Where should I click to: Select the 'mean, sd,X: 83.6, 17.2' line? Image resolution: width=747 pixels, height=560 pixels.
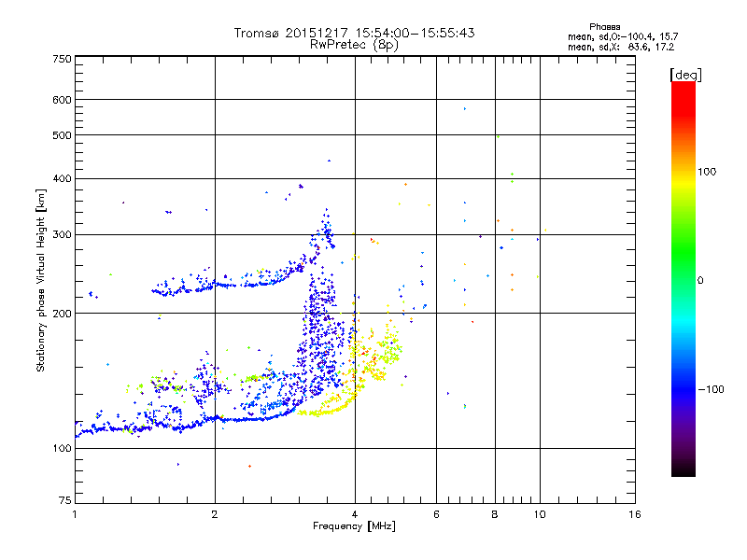[621, 47]
